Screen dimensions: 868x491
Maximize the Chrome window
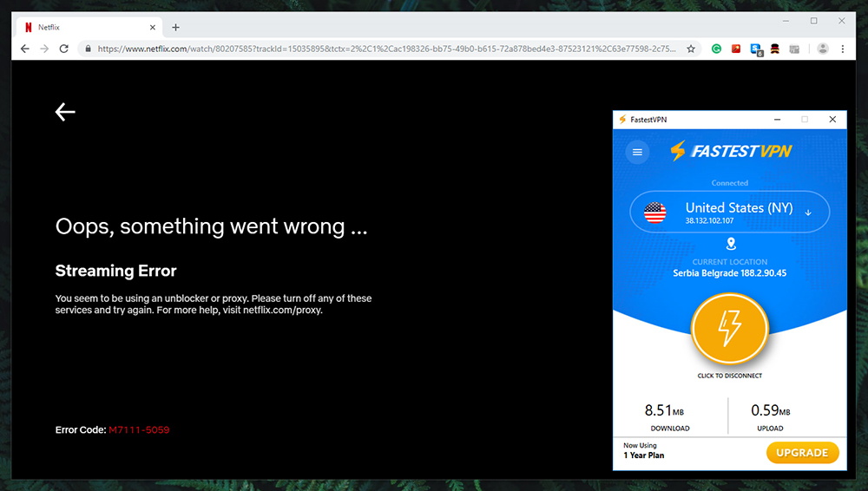point(814,21)
